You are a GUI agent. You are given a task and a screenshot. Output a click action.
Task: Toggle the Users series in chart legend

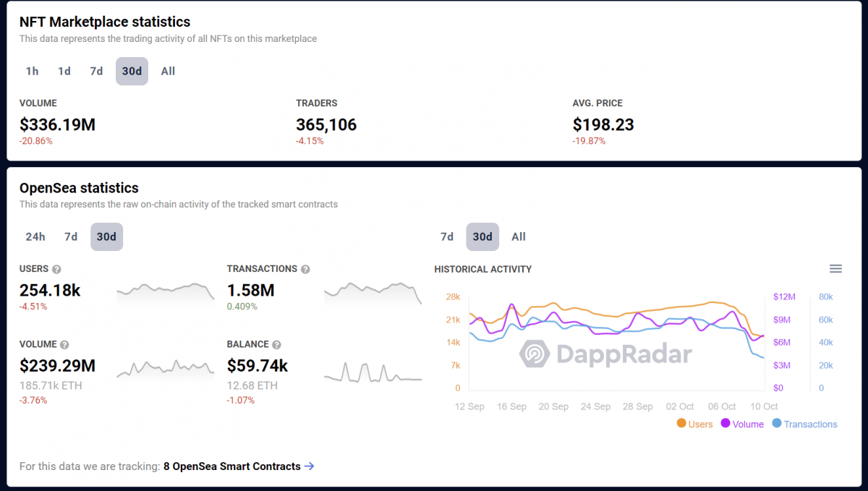[x=694, y=424]
